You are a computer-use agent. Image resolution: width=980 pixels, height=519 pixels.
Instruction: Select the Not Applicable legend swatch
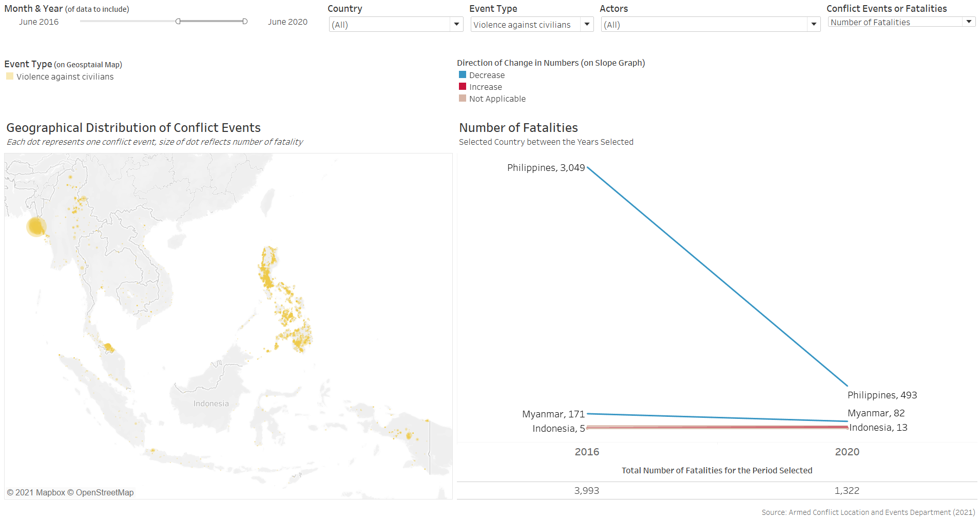463,99
